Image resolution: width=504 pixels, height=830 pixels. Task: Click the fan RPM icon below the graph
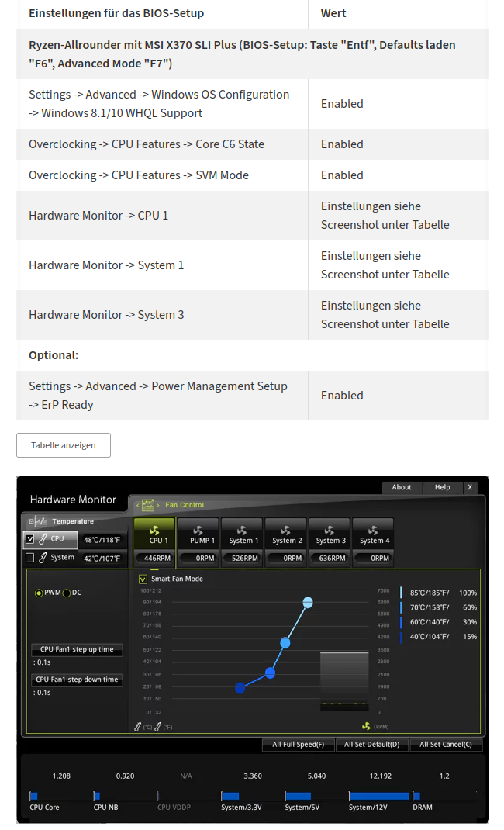(366, 726)
